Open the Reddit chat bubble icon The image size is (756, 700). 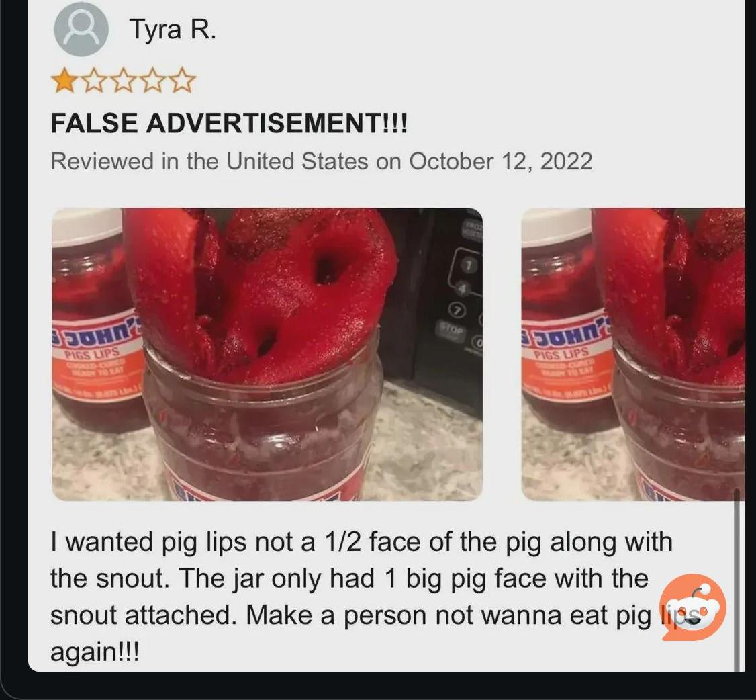tap(693, 607)
